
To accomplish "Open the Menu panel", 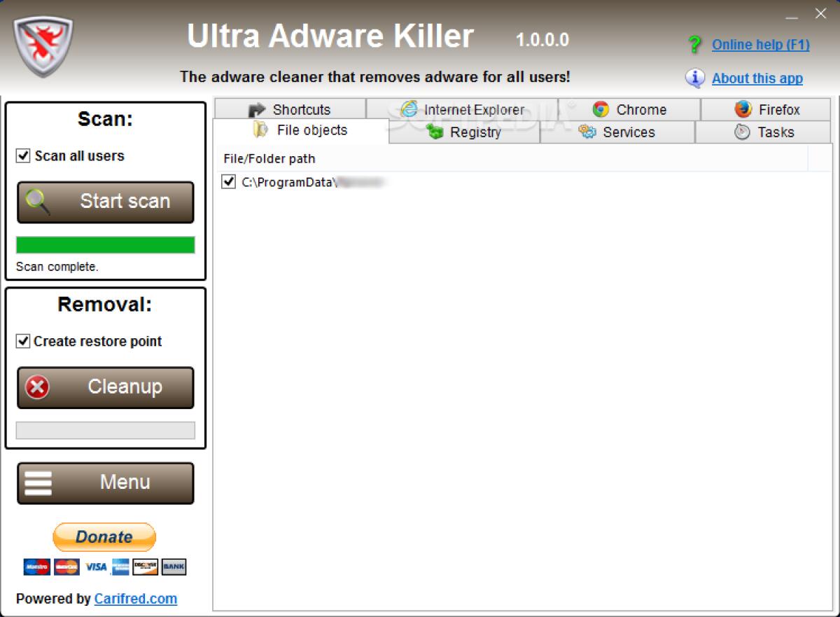I will 105,483.
